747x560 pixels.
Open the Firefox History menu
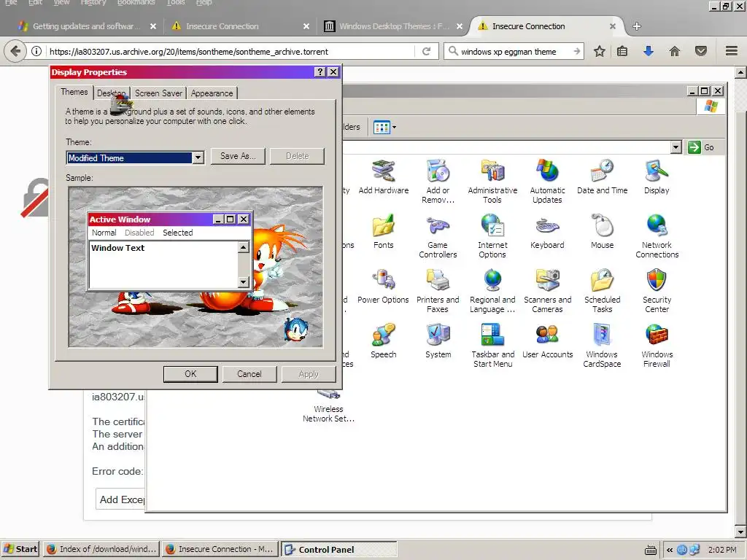coord(93,2)
